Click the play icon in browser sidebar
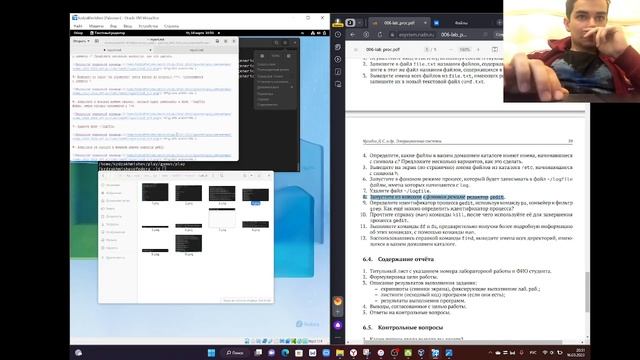Screen dimensions: 640x360 click(x=338, y=60)
